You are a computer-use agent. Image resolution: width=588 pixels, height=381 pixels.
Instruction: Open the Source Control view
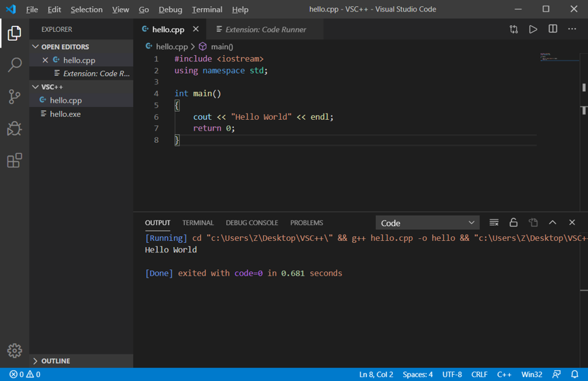(14, 97)
